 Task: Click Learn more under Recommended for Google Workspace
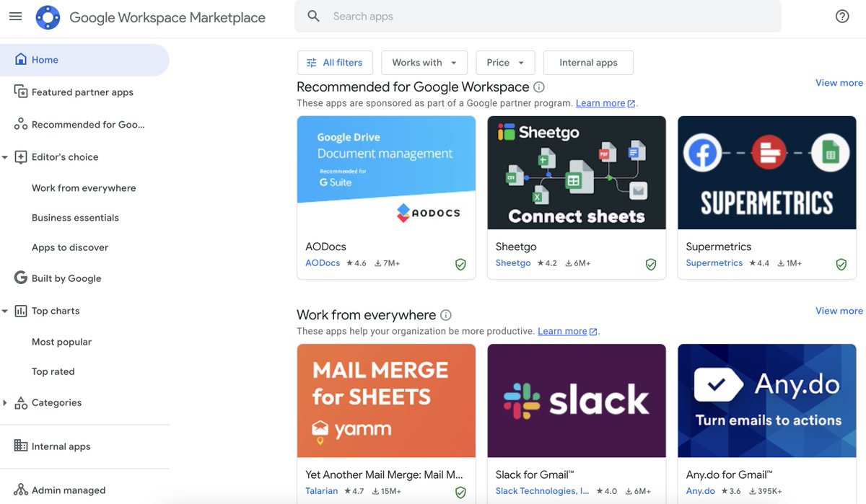coord(600,103)
